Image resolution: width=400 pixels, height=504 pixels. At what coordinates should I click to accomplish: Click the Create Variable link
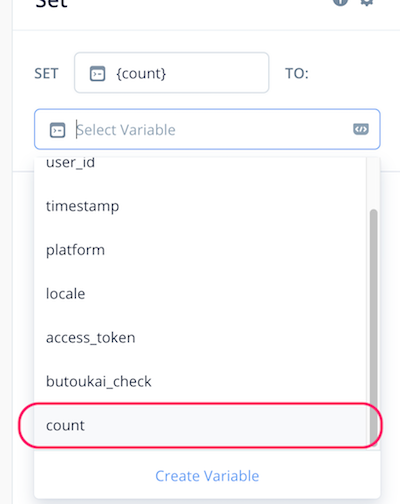[207, 476]
